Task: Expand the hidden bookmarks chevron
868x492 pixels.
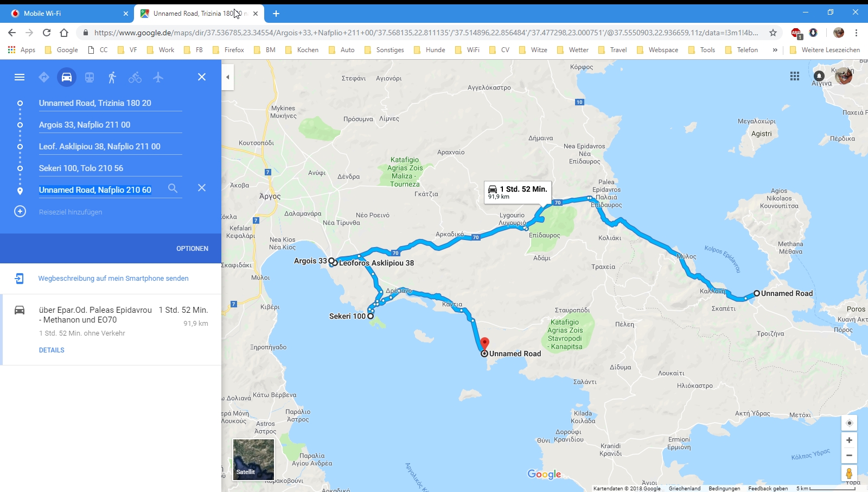Action: 775,50
